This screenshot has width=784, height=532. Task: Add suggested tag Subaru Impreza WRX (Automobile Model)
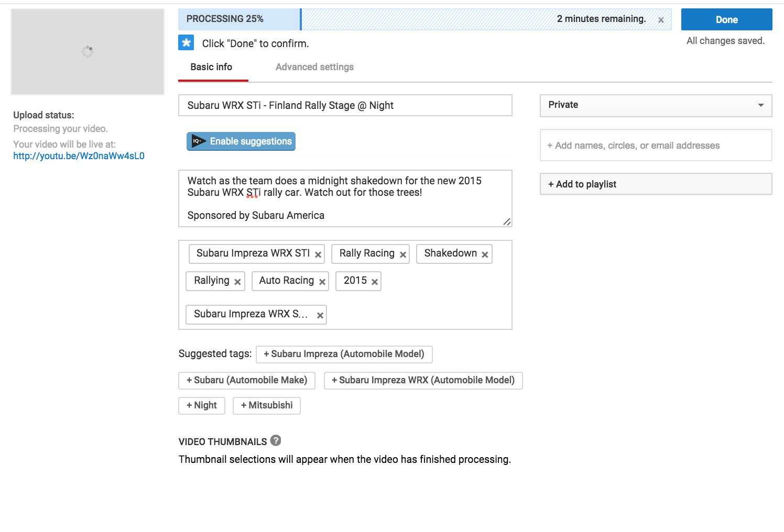point(423,380)
